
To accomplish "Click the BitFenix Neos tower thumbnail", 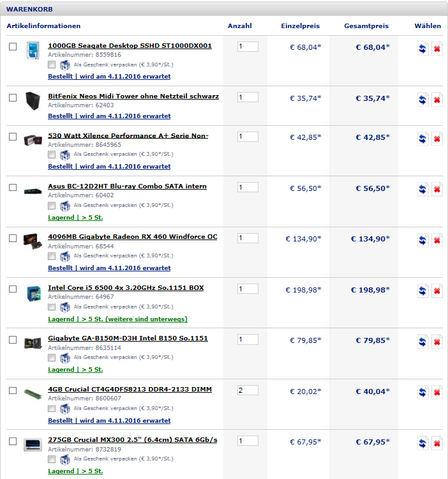I will point(33,101).
